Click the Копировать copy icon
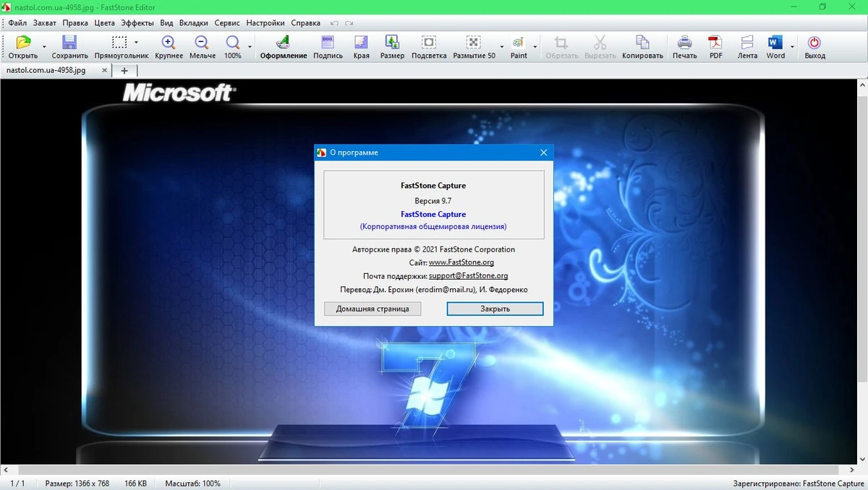This screenshot has width=868, height=490. pyautogui.click(x=642, y=43)
